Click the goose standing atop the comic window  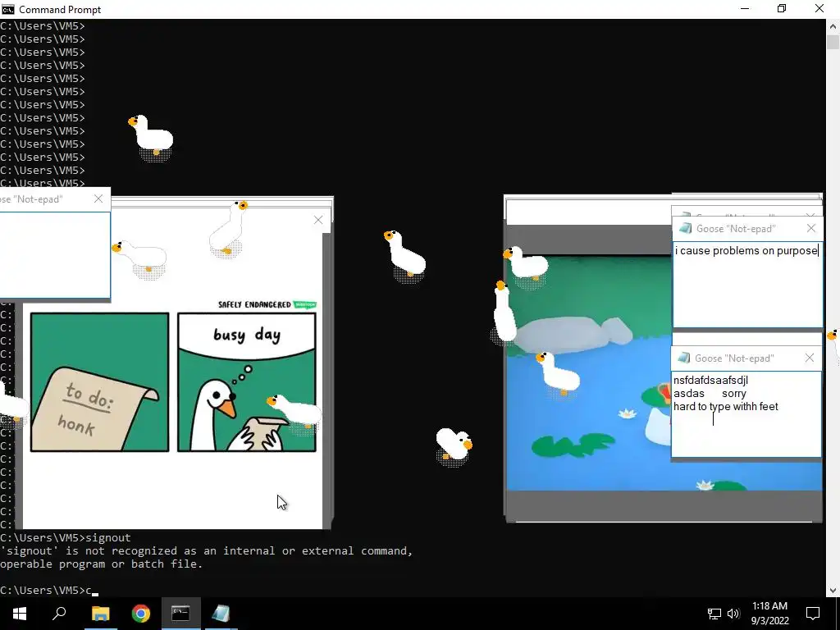(x=229, y=229)
